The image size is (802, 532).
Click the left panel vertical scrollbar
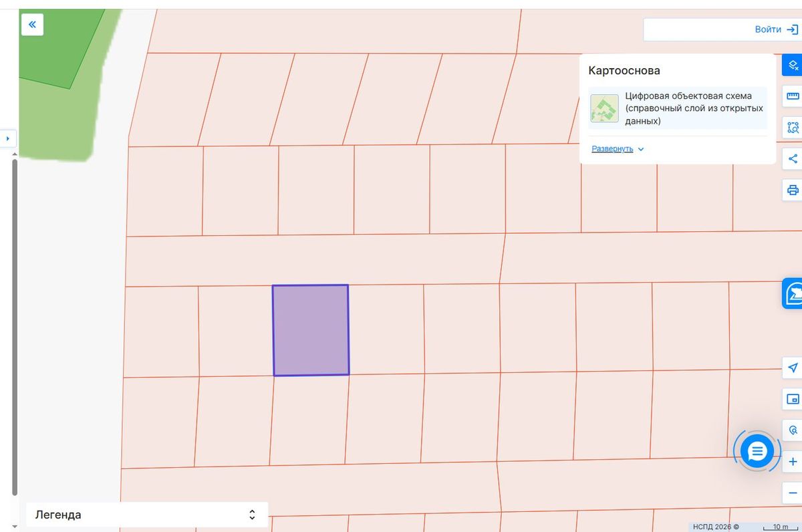pos(15,327)
